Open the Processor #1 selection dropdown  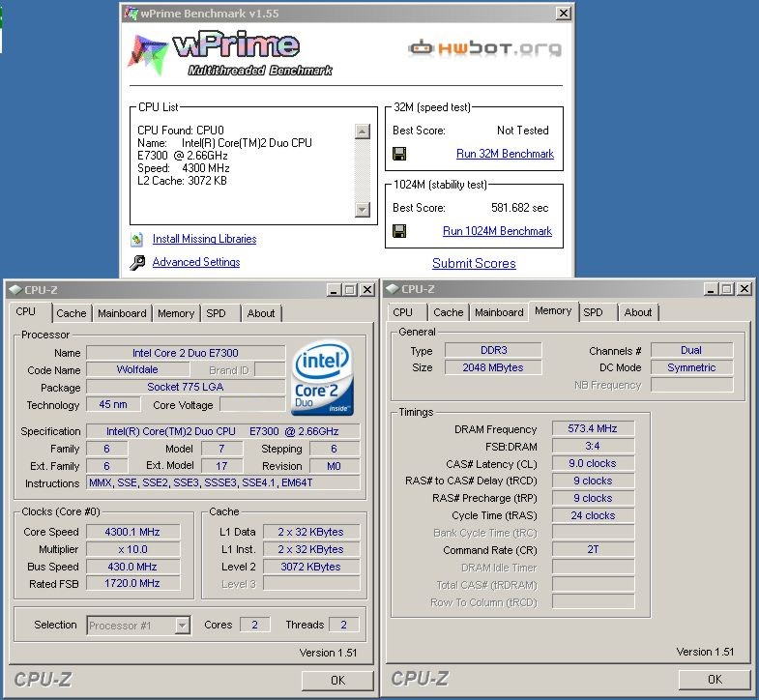[182, 626]
